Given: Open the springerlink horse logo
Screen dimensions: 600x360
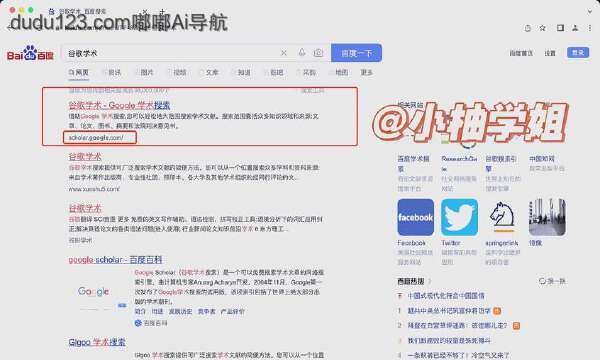Looking at the screenshot, I should point(502,217).
